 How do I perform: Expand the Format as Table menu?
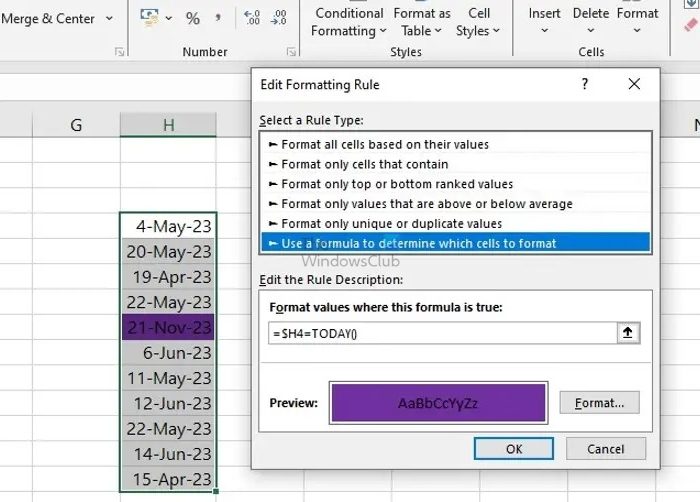422,22
